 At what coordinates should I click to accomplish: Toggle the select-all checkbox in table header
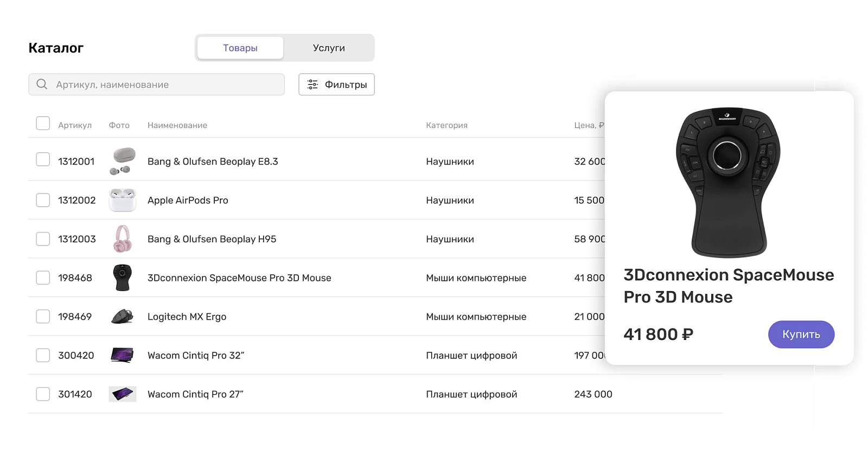pos(43,124)
